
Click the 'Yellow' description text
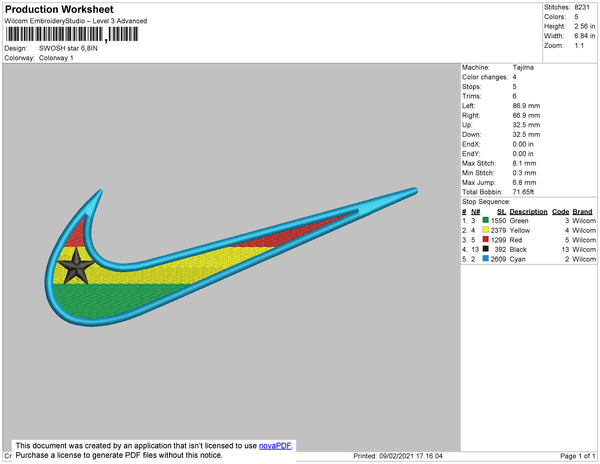520,230
